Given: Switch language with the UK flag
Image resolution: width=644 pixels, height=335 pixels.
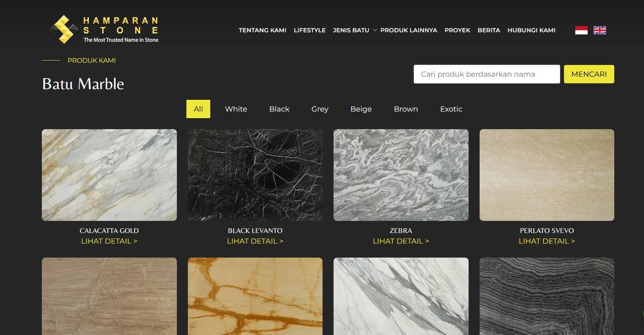Looking at the screenshot, I should [x=600, y=30].
